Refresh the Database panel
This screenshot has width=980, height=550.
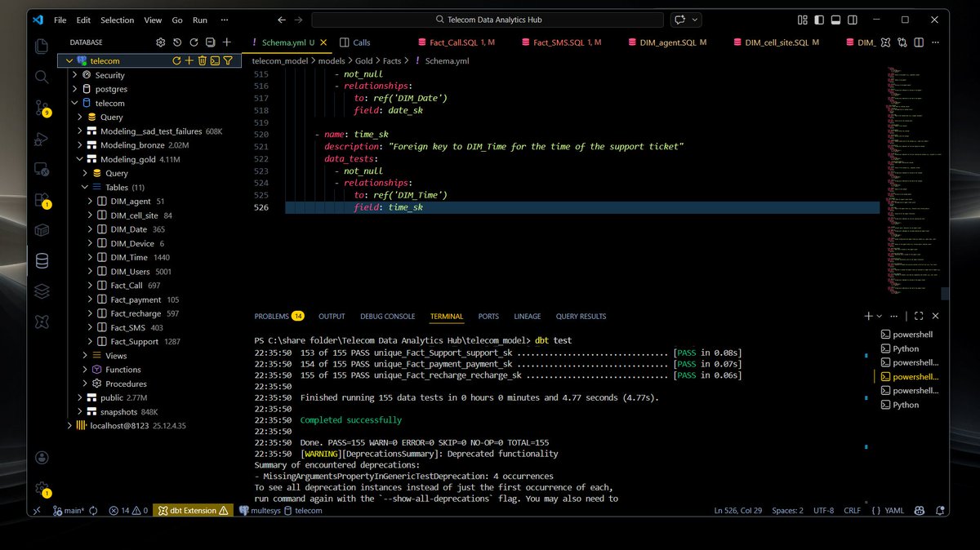194,42
